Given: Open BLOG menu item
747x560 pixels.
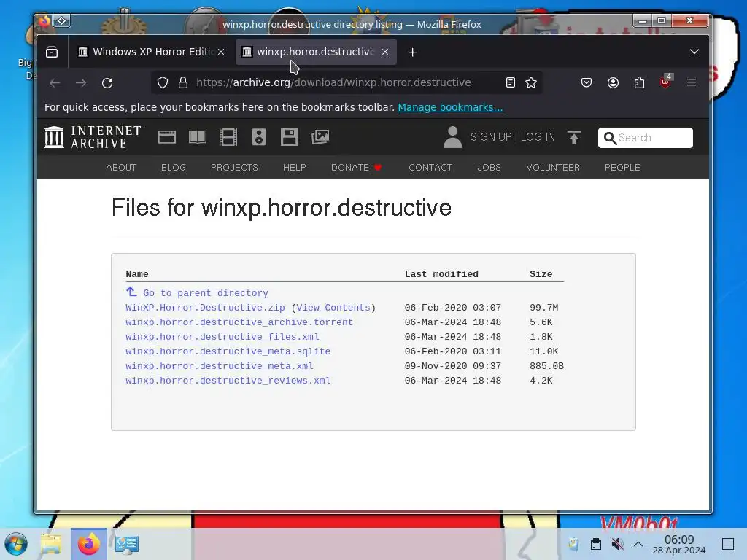Looking at the screenshot, I should click(174, 168).
